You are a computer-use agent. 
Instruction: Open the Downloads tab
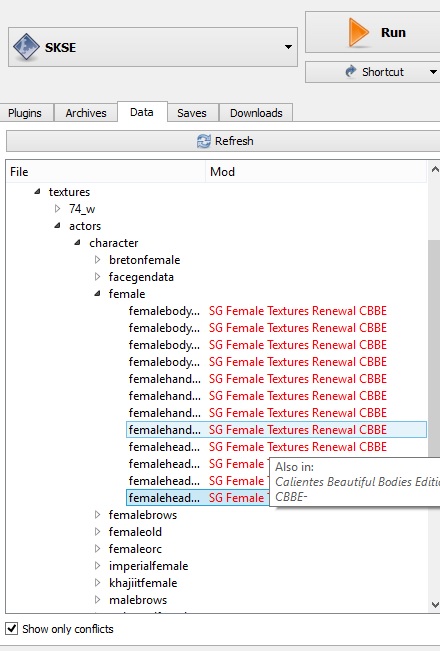pos(256,113)
